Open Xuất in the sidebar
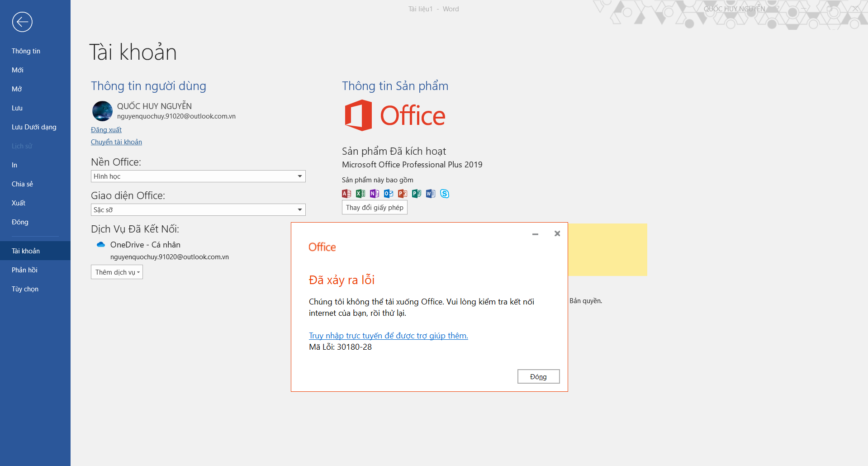Image resolution: width=868 pixels, height=466 pixels. click(35, 203)
